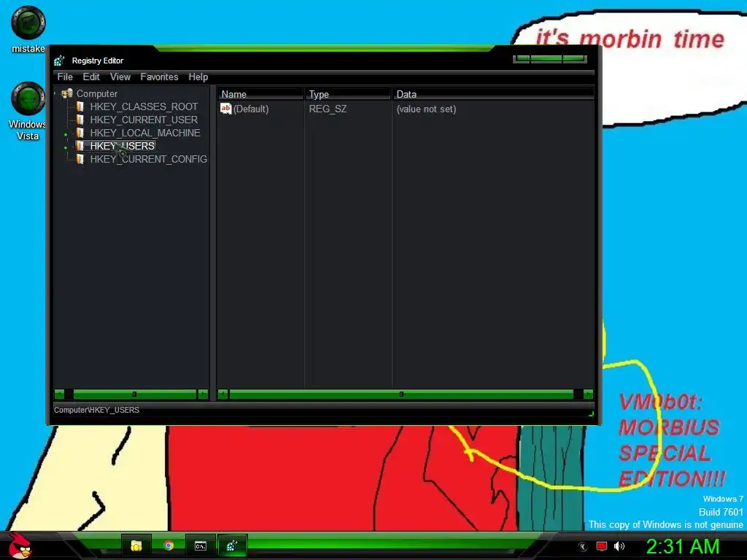
Task: Open File Explorer from the taskbar
Action: [x=136, y=545]
